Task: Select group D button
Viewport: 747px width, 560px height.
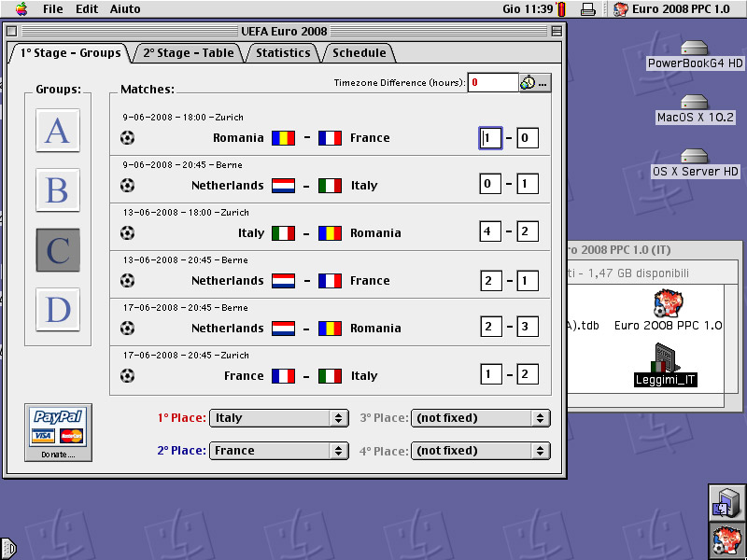Action: click(x=58, y=310)
